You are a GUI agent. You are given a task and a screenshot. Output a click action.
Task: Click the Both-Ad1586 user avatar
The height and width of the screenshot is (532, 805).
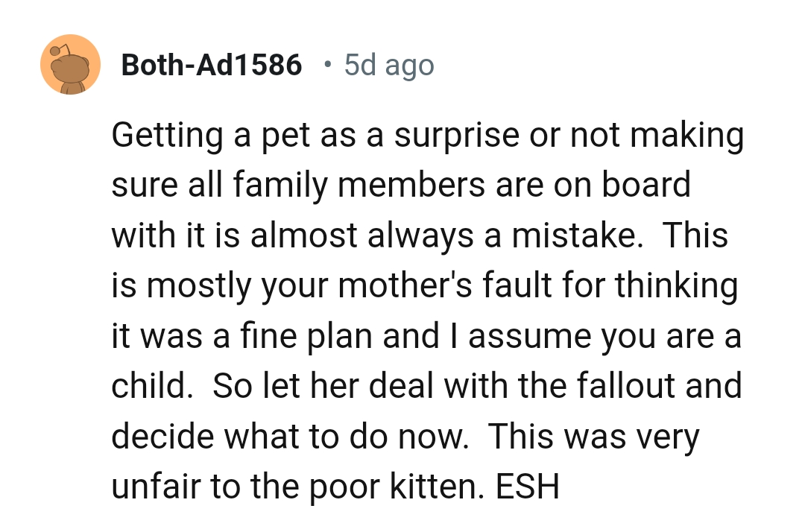pyautogui.click(x=70, y=65)
